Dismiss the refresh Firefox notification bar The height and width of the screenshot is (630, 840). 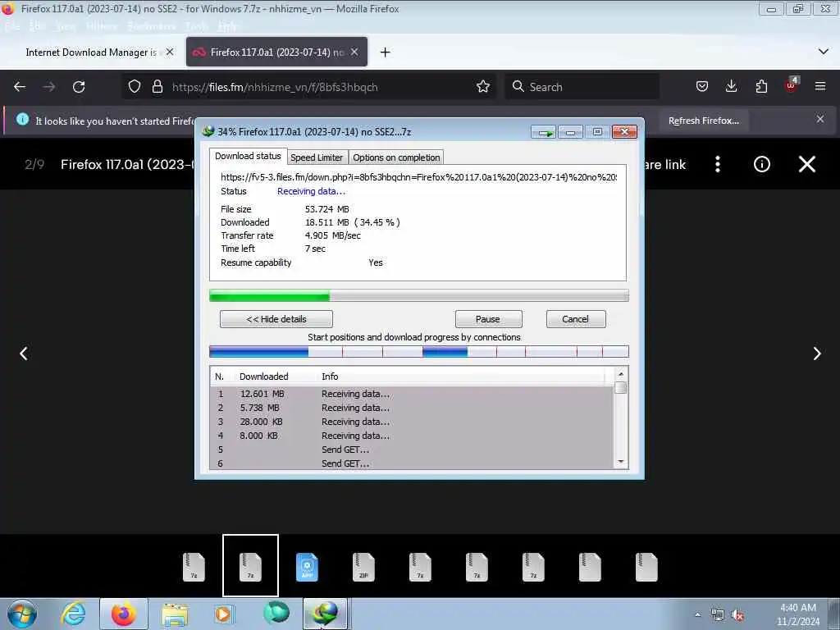820,119
